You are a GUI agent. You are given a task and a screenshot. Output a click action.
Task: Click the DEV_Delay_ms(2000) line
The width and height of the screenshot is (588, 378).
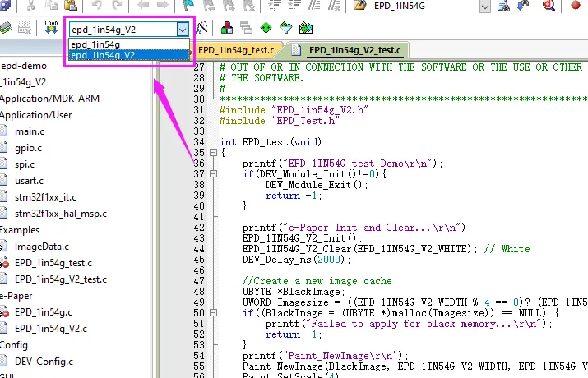point(296,260)
